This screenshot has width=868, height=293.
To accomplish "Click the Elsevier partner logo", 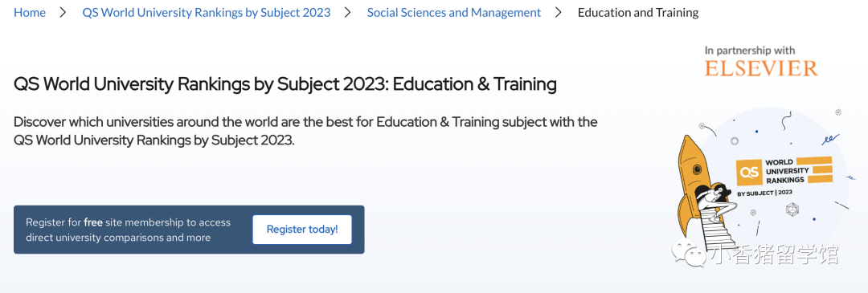I will coord(761,68).
